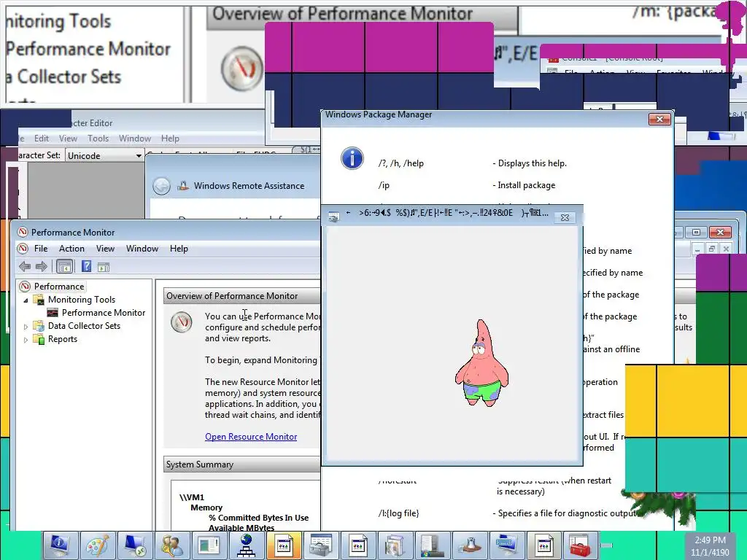Open the gray toolbox taskbar icon

click(321, 545)
